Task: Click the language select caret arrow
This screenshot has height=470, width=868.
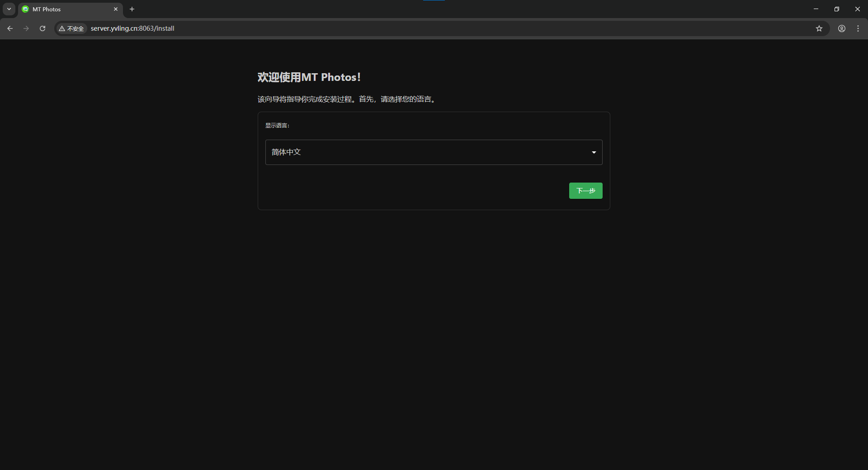Action: (594, 152)
